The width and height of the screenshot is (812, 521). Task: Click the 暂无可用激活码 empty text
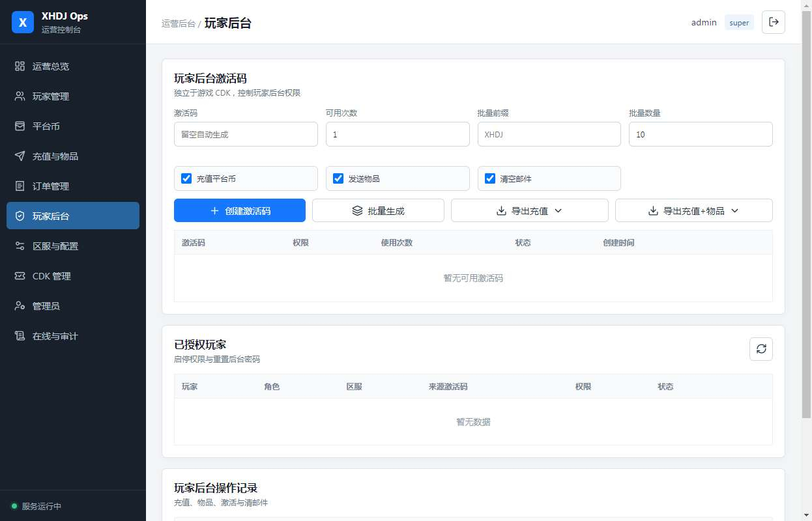pos(473,278)
